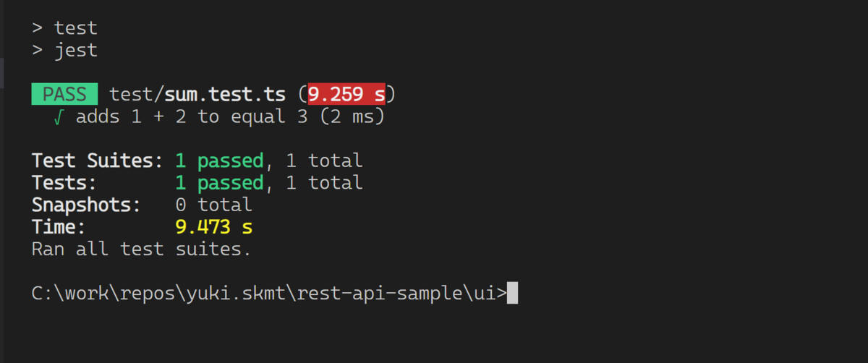Click the 'Ran all test suites.' line

point(142,250)
